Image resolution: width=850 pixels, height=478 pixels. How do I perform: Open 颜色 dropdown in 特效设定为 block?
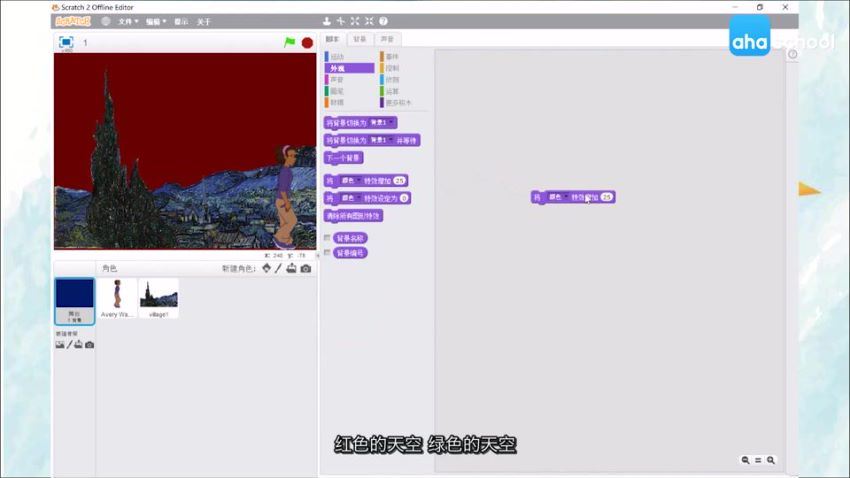point(350,198)
